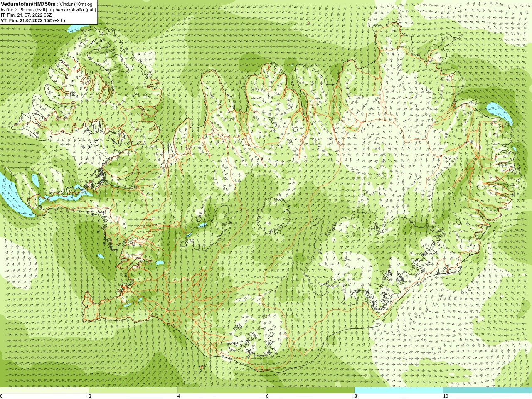Select the dark green 6–8 legend band
The image size is (532, 399).
(x=310, y=390)
